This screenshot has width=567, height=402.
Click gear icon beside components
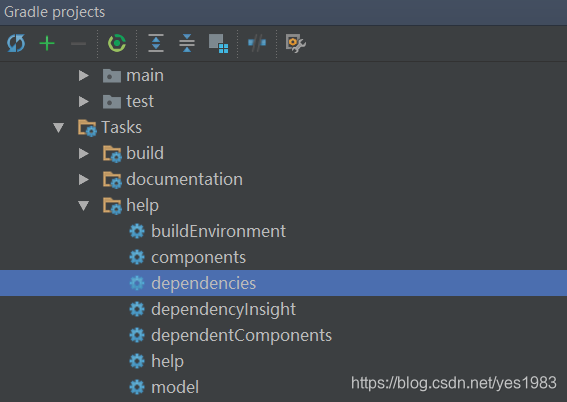pyautogui.click(x=137, y=257)
